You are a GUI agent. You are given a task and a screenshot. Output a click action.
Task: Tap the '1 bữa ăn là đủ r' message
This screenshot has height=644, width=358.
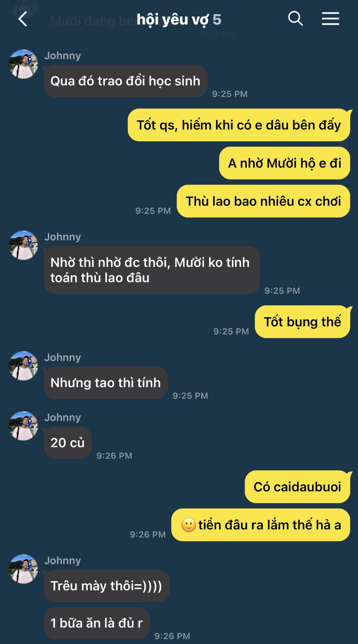[x=97, y=623]
